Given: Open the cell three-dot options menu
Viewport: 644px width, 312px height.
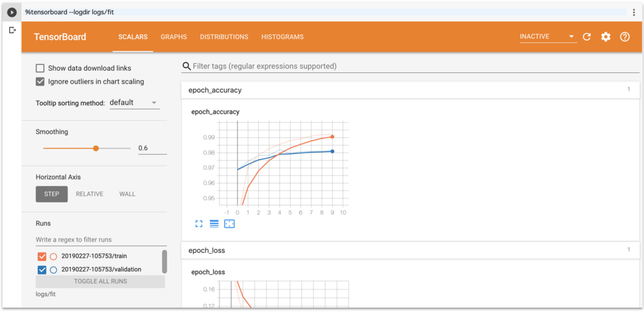Looking at the screenshot, I should [x=634, y=13].
